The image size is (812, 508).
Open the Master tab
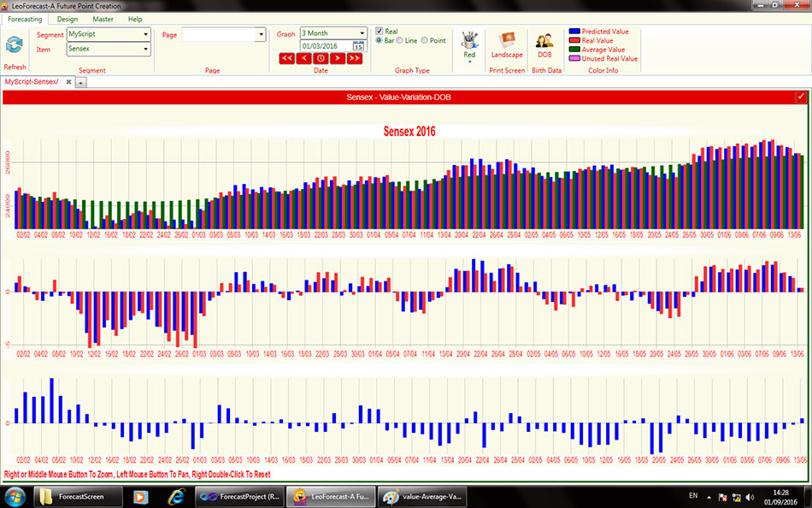click(x=103, y=19)
